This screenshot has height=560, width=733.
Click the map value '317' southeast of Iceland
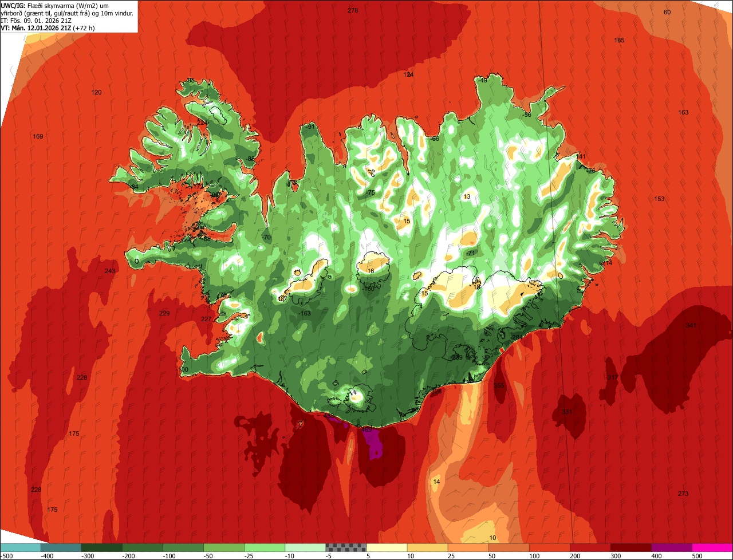[x=613, y=377]
